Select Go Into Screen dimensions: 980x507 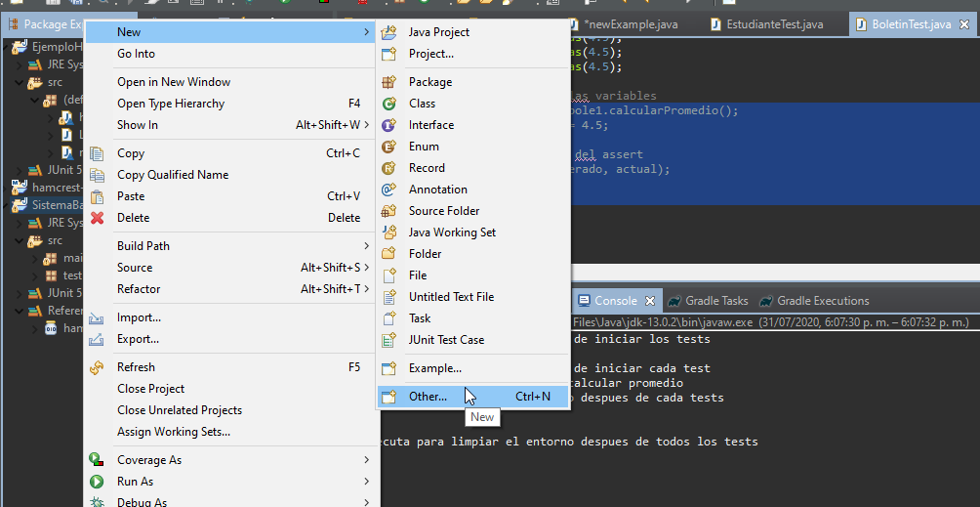[230, 54]
